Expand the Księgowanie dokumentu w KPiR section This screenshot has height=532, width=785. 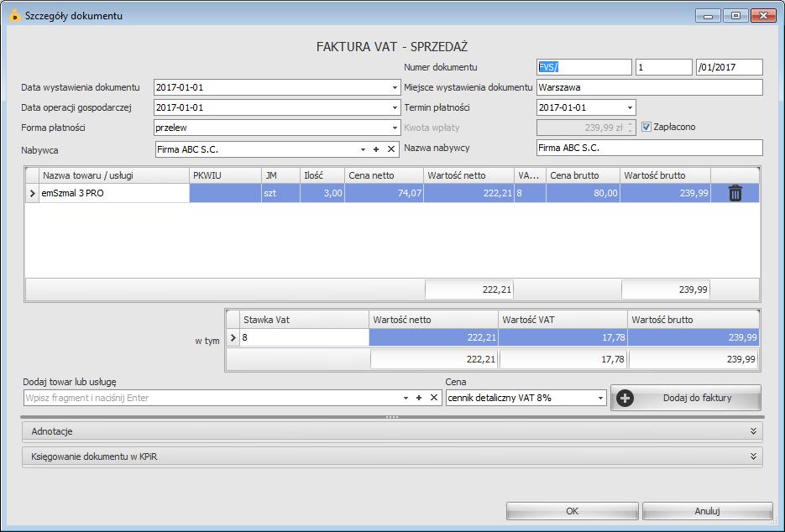[393, 456]
